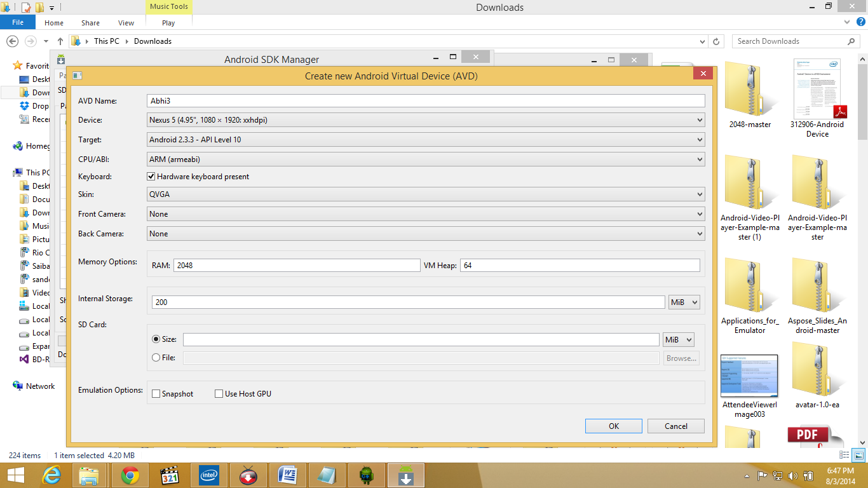Toggle Hardware keyboard present checkbox
The width and height of the screenshot is (868, 488).
pos(151,176)
